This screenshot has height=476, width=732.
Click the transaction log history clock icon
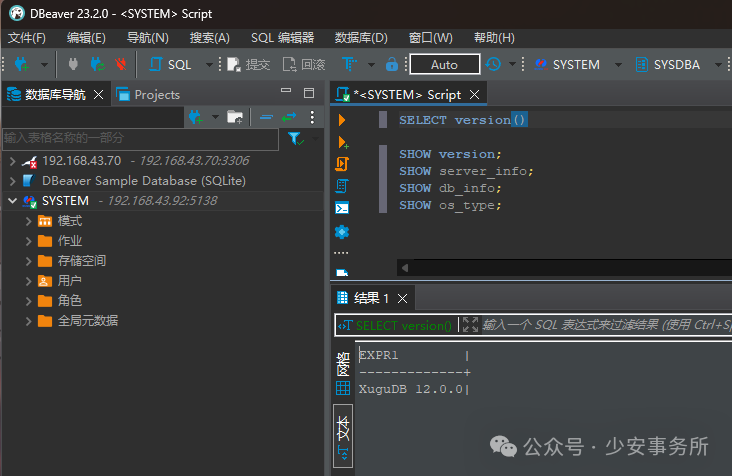[493, 64]
